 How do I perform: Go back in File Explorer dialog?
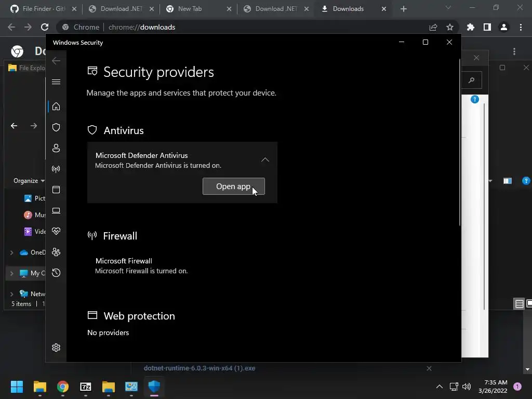tap(14, 126)
